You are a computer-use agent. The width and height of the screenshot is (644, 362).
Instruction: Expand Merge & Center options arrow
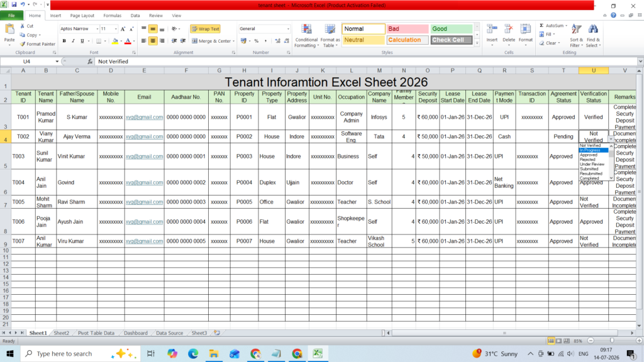pos(234,41)
